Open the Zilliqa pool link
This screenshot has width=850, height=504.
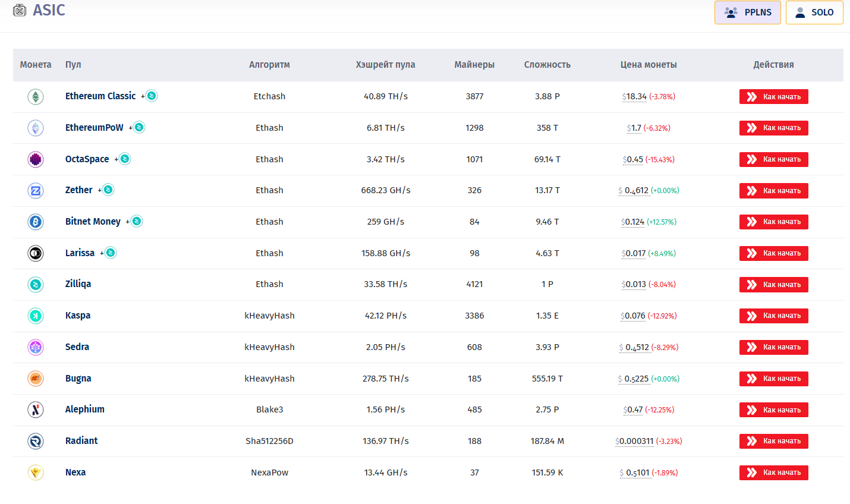(x=78, y=283)
